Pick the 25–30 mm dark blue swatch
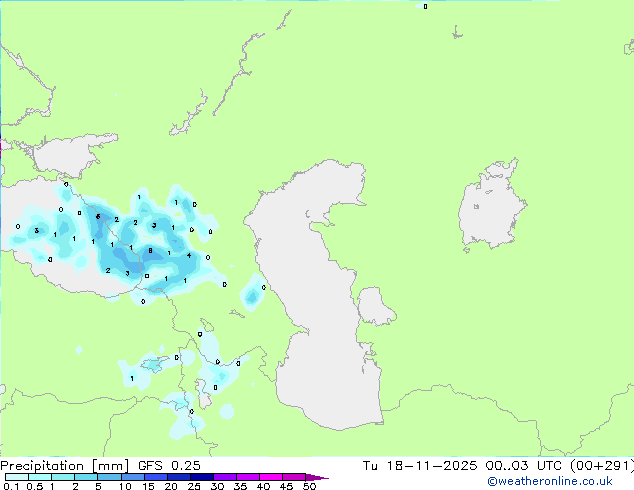 (201, 477)
